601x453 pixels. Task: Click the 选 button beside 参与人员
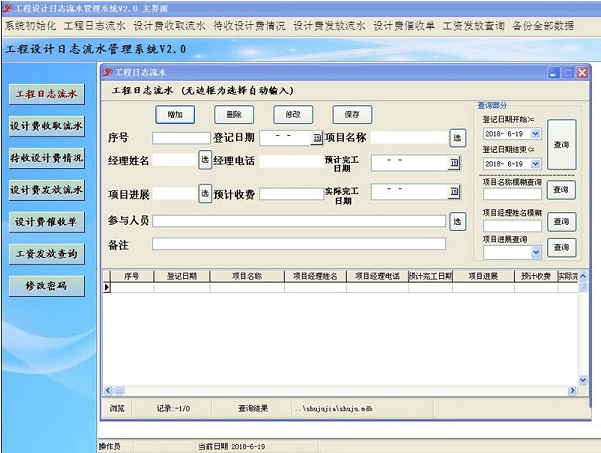[458, 222]
